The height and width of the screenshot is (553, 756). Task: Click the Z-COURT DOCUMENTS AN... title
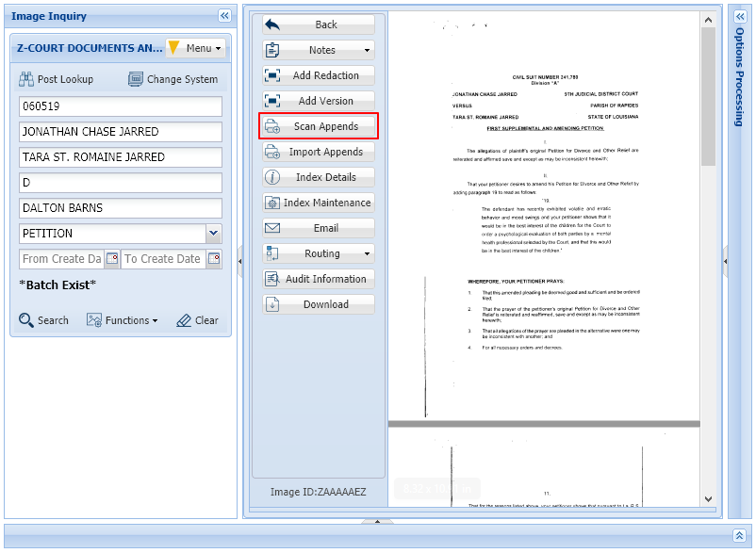(x=90, y=48)
